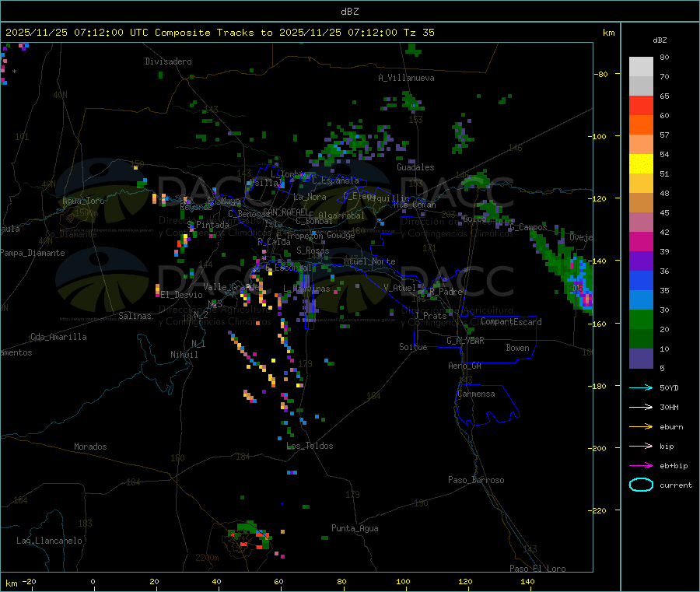Click the Guadales map label
The width and height of the screenshot is (700, 592).
click(x=415, y=167)
